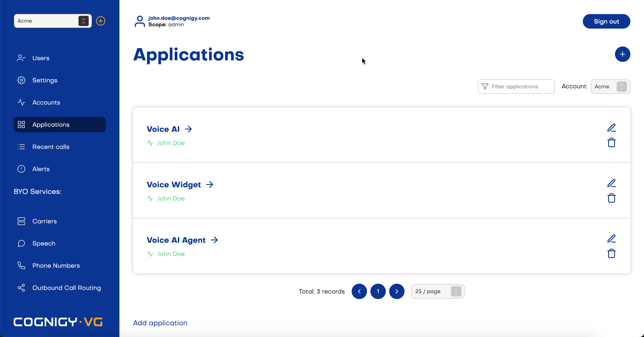Click the Applications grid icon
Viewport: 644px width, 337px height.
[21, 125]
